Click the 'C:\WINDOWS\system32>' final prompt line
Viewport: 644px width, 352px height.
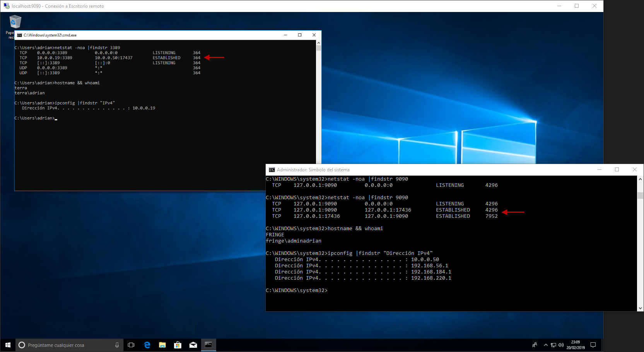pyautogui.click(x=297, y=290)
